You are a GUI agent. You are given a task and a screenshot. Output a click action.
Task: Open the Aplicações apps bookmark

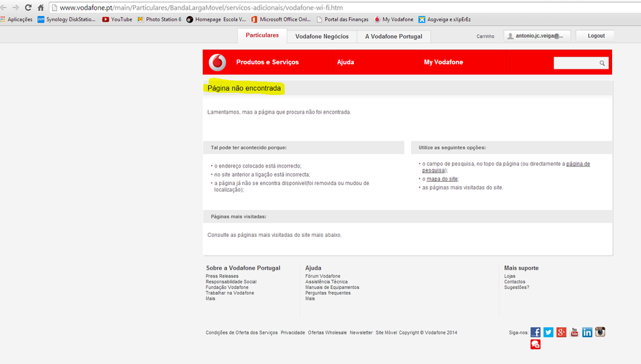click(16, 19)
